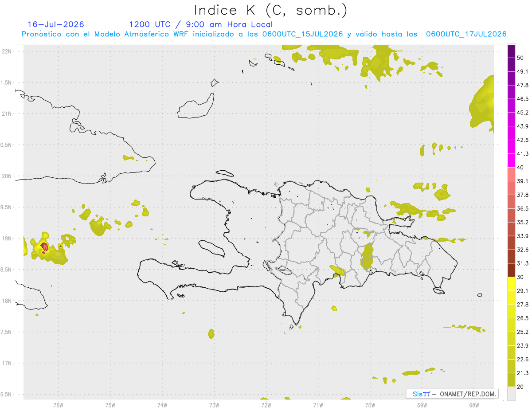The width and height of the screenshot is (532, 411).
Task: Click the color scale value '35.2'
Action: [x=523, y=222]
